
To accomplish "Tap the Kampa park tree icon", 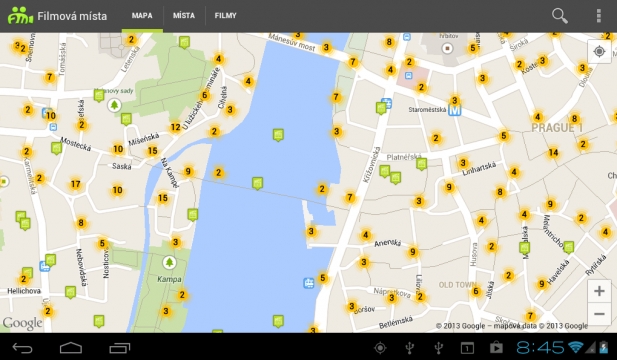I will 169,262.
